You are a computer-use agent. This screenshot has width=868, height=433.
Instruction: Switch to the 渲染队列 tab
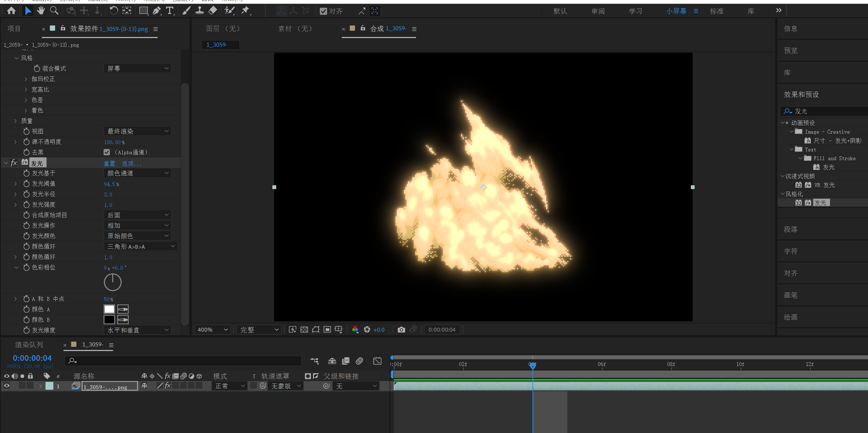(x=29, y=345)
